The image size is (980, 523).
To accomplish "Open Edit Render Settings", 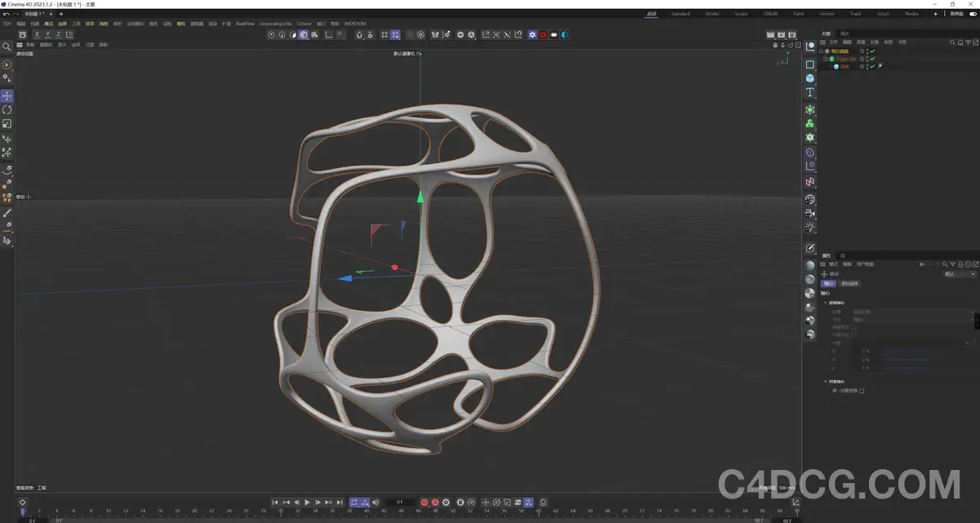I will click(x=471, y=34).
